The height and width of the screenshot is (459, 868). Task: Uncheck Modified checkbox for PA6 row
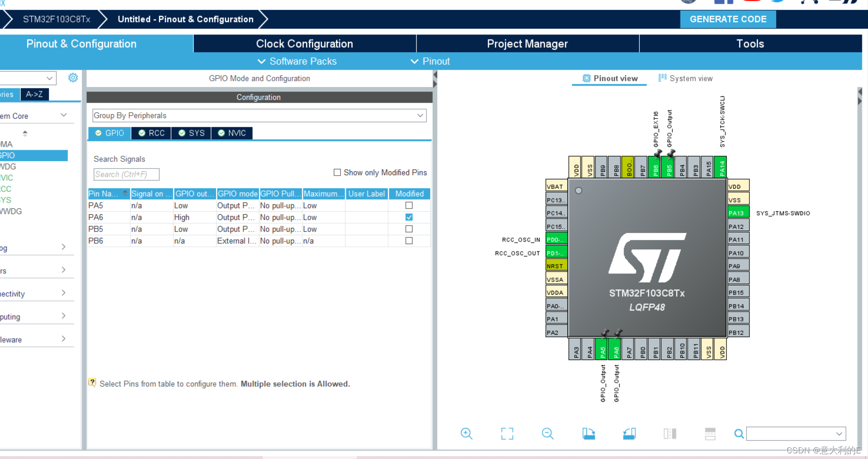point(409,217)
